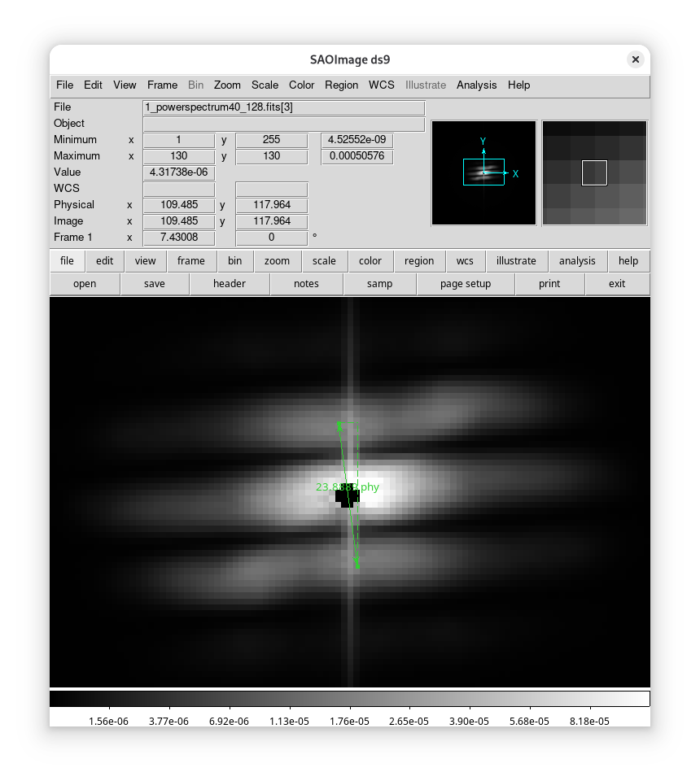
Task: Open the Scale menu in menu bar
Action: click(x=265, y=85)
